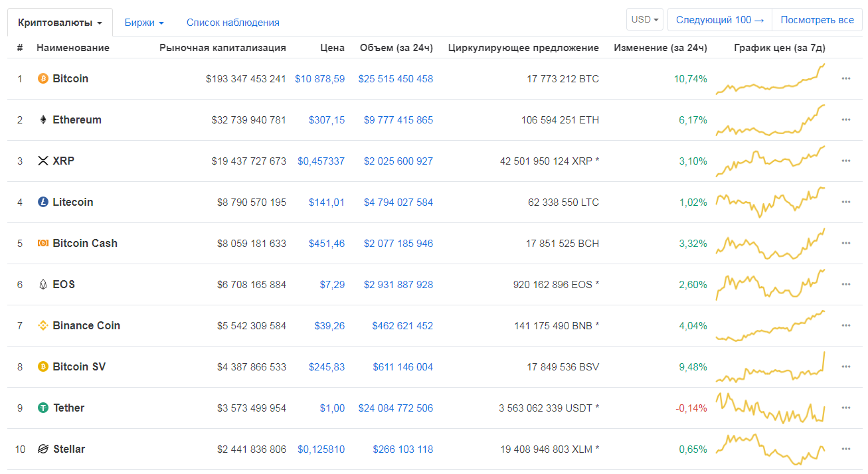The width and height of the screenshot is (868, 474).
Task: Open the XRP name link
Action: point(64,161)
